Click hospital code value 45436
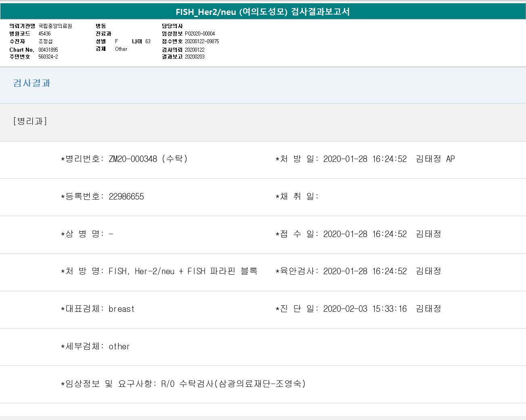 (x=44, y=34)
